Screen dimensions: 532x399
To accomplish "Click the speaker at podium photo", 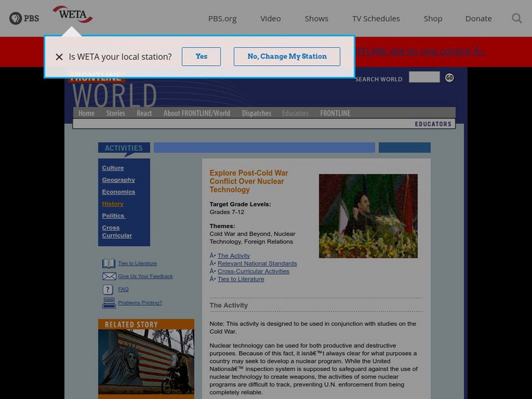I will point(368,216).
